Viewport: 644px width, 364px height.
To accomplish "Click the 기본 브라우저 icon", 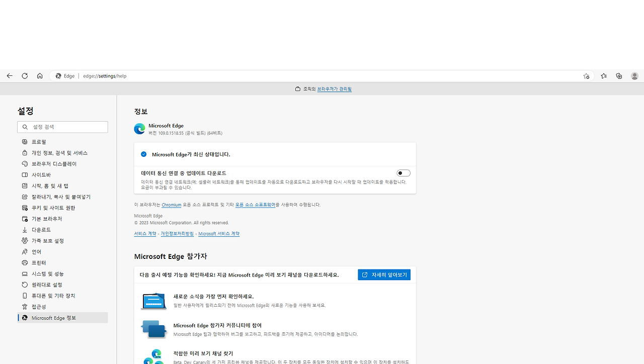I will pyautogui.click(x=25, y=219).
